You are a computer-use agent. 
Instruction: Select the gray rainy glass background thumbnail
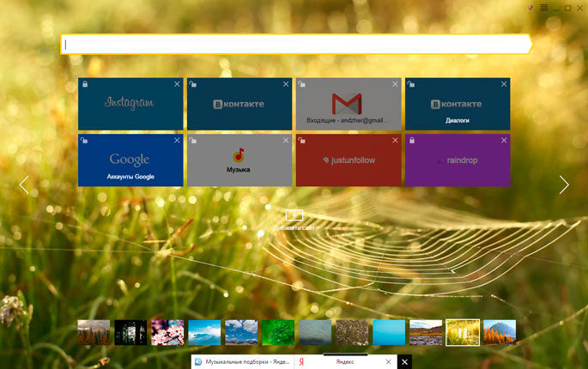pyautogui.click(x=315, y=332)
